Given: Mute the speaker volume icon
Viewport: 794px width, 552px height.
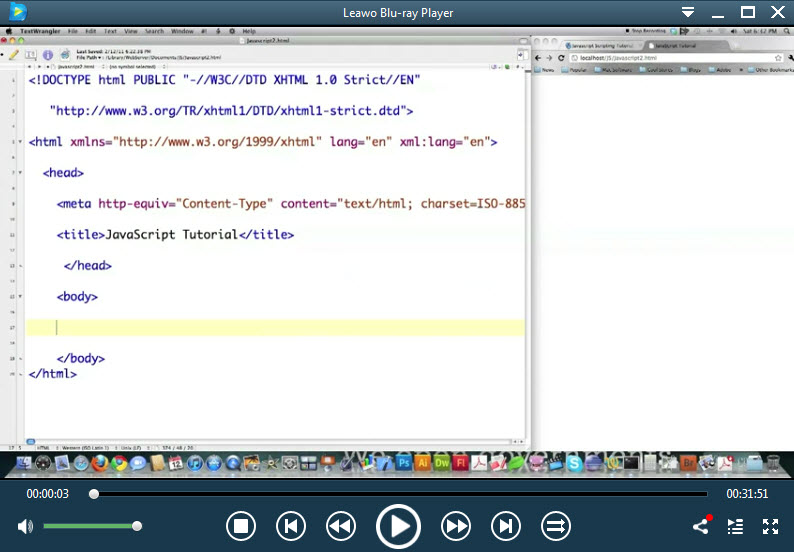Looking at the screenshot, I should (x=25, y=527).
